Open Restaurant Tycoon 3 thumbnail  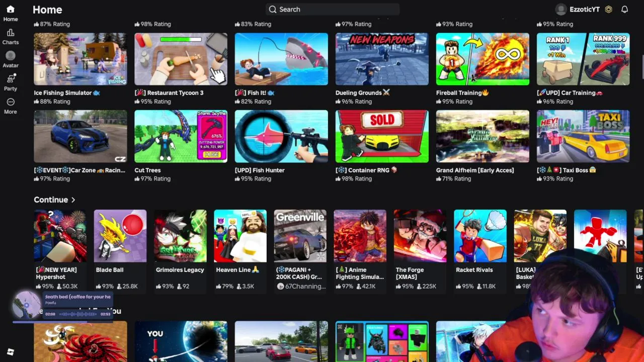[x=181, y=59]
